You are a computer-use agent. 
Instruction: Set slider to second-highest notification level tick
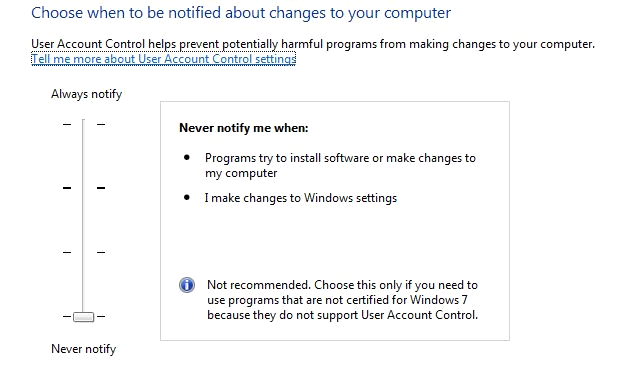[84, 188]
